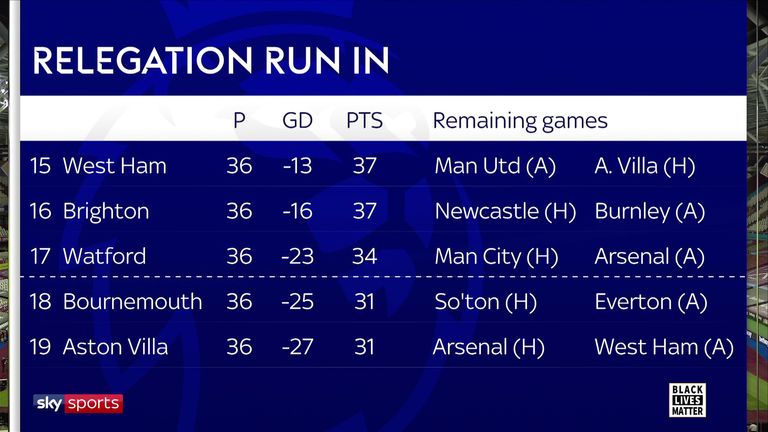Click the Remaining games header
The height and width of the screenshot is (432, 768).
tap(520, 121)
